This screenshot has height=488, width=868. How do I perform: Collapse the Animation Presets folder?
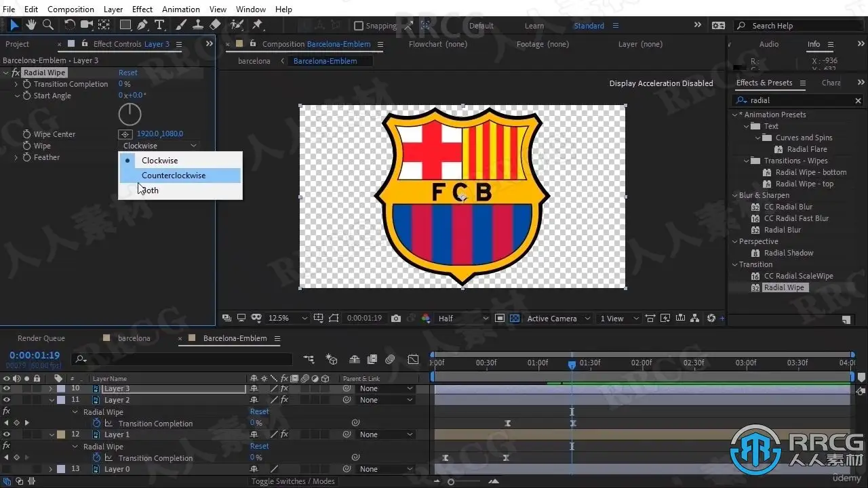pyautogui.click(x=734, y=115)
